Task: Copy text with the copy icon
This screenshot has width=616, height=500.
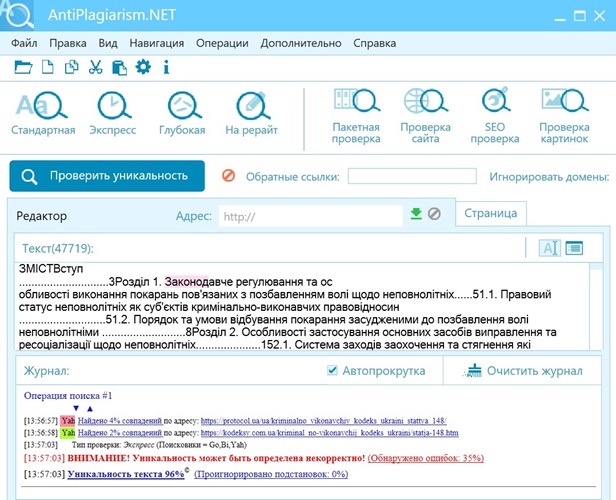Action: click(x=72, y=67)
